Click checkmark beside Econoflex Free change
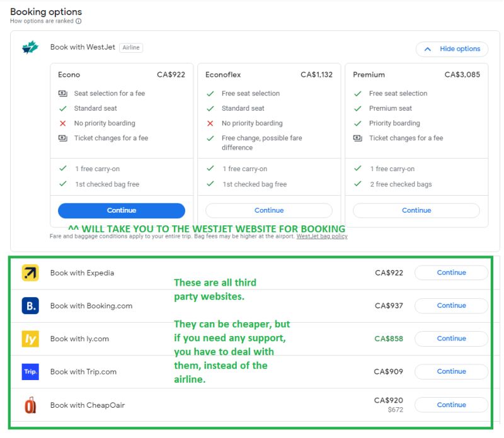504x438 pixels. click(210, 138)
